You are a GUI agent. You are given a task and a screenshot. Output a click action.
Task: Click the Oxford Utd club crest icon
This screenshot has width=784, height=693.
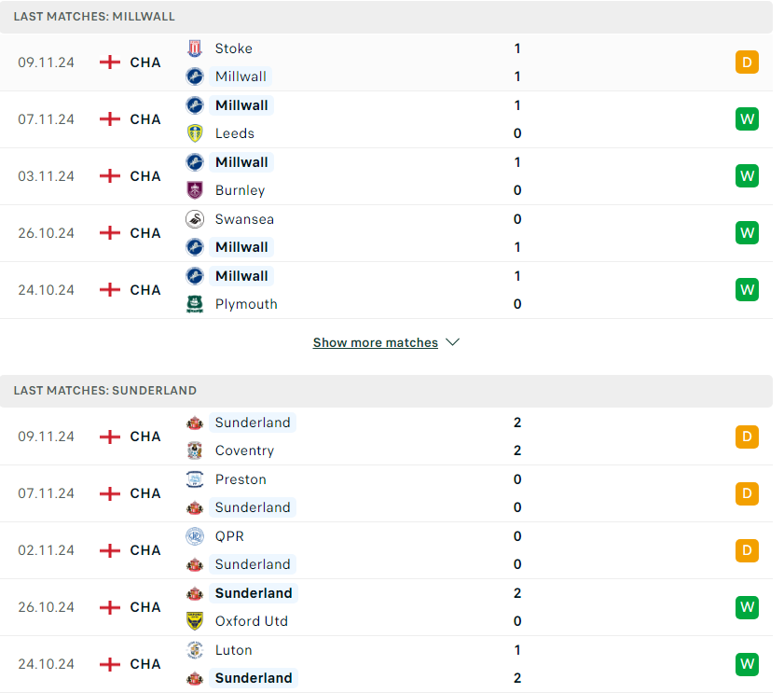(x=195, y=621)
